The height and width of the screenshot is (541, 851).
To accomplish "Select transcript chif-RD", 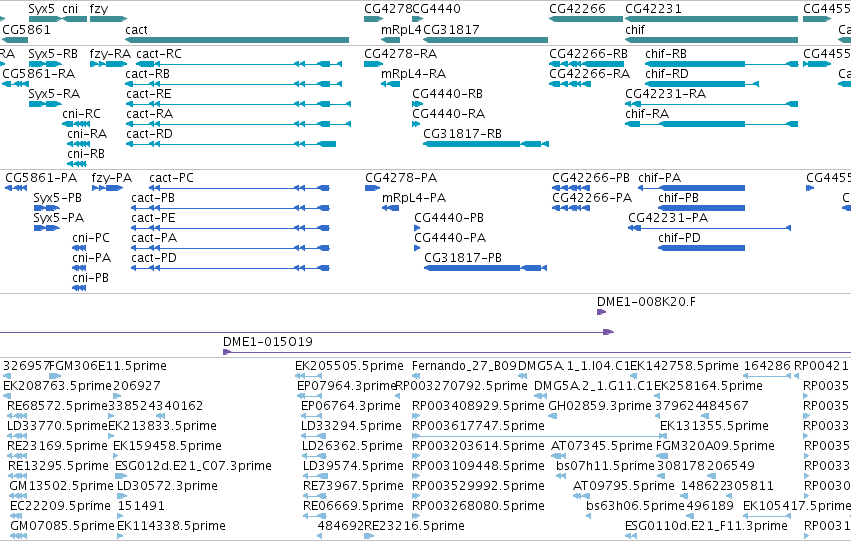I will [x=702, y=84].
